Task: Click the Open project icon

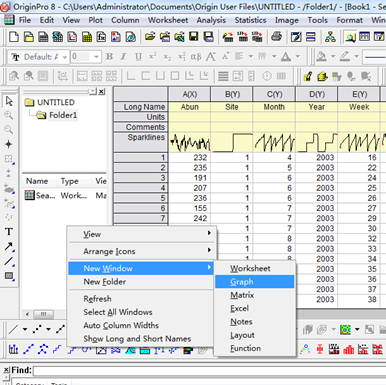Action: pyautogui.click(x=150, y=37)
